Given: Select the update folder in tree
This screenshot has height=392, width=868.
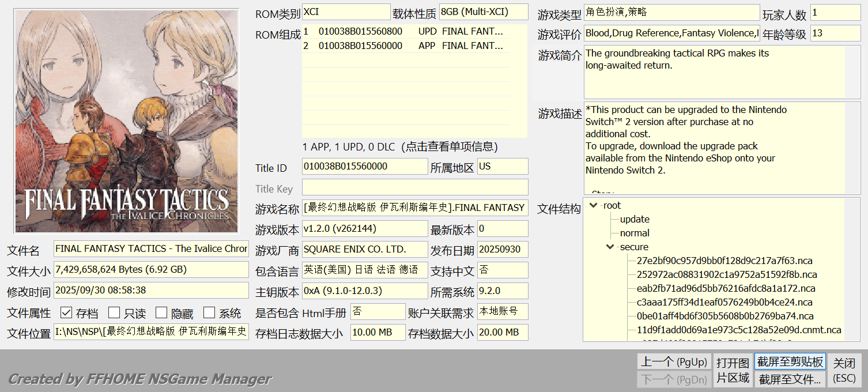Looking at the screenshot, I should point(635,219).
